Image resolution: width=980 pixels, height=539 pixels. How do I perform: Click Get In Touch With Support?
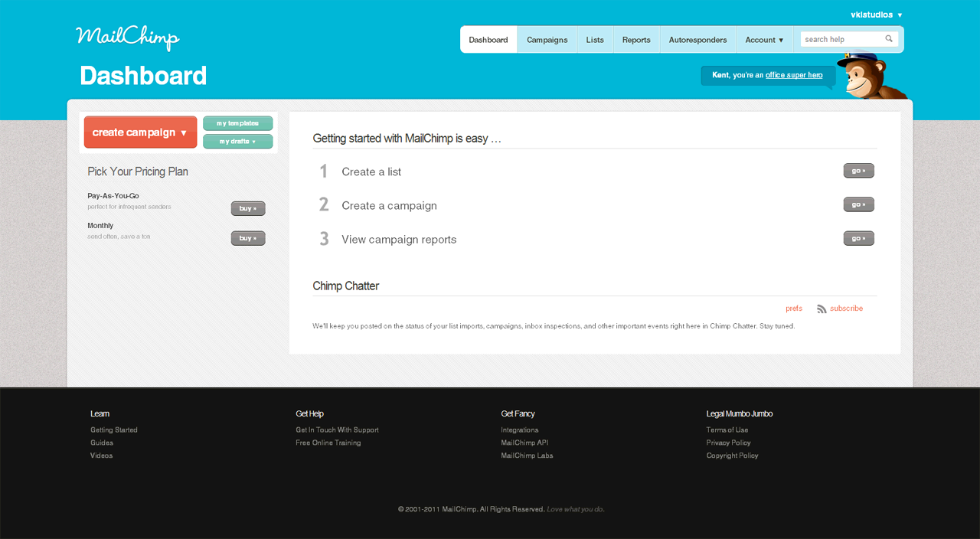tap(338, 430)
